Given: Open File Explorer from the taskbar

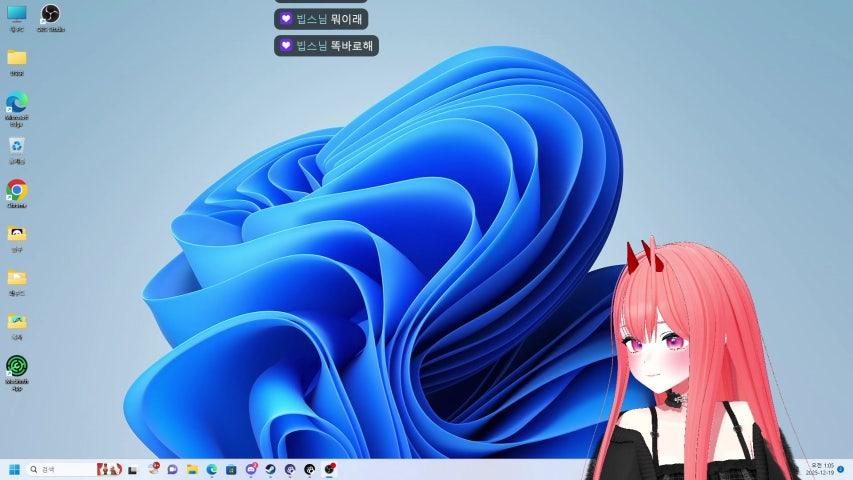Looking at the screenshot, I should click(x=191, y=469).
